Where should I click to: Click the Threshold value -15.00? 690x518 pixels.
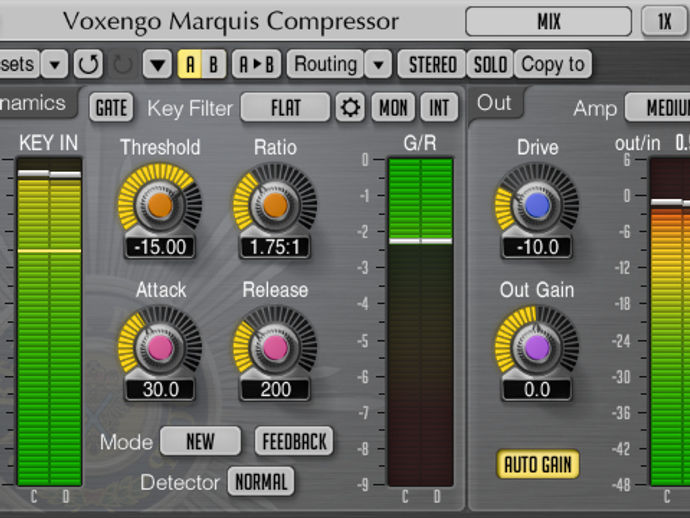point(160,247)
